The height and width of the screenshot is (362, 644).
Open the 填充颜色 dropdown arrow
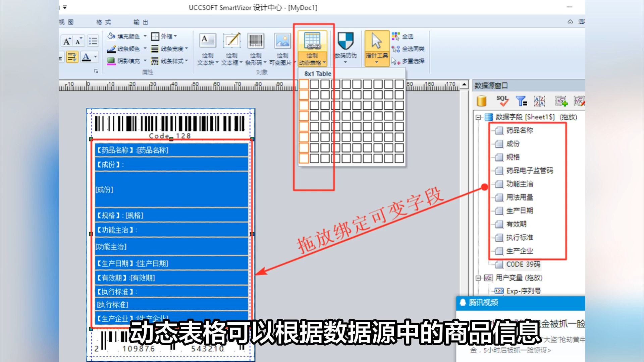(x=145, y=36)
